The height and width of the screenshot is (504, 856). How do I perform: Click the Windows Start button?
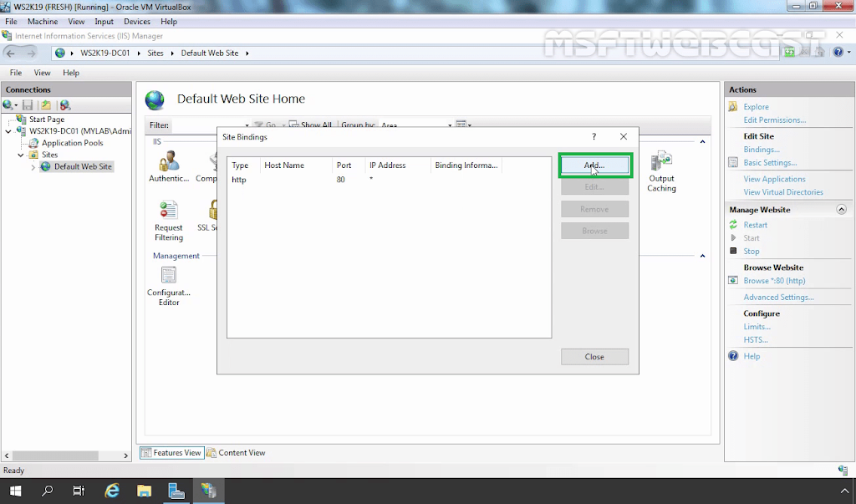pos(15,491)
